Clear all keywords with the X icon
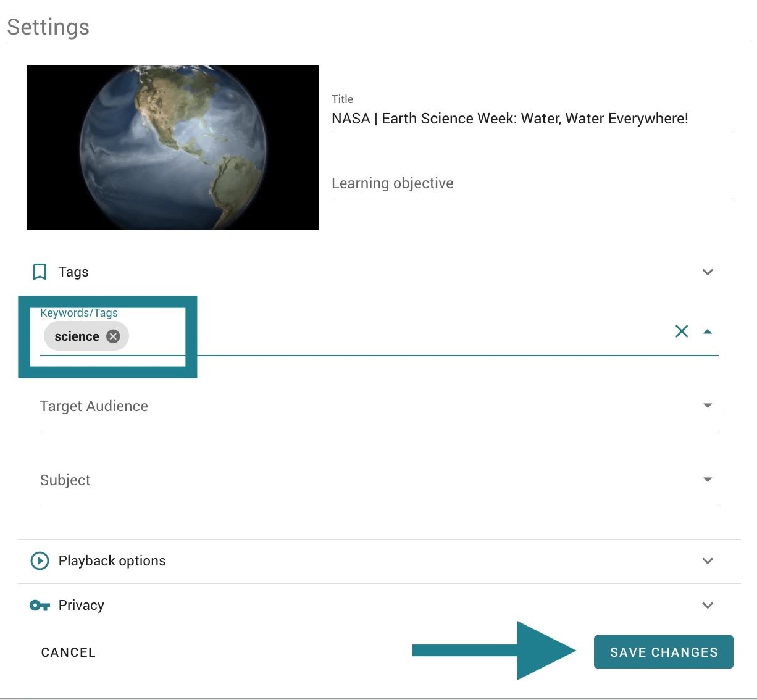This screenshot has height=700, width=757. pyautogui.click(x=682, y=331)
